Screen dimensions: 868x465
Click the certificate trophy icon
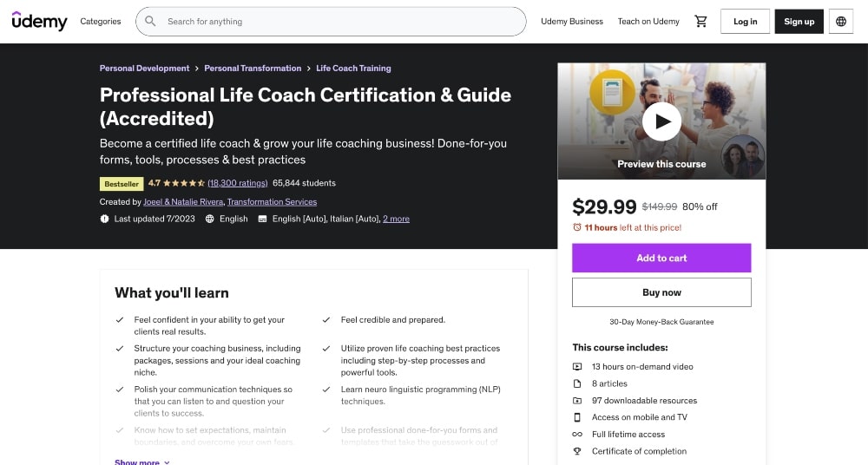577,451
